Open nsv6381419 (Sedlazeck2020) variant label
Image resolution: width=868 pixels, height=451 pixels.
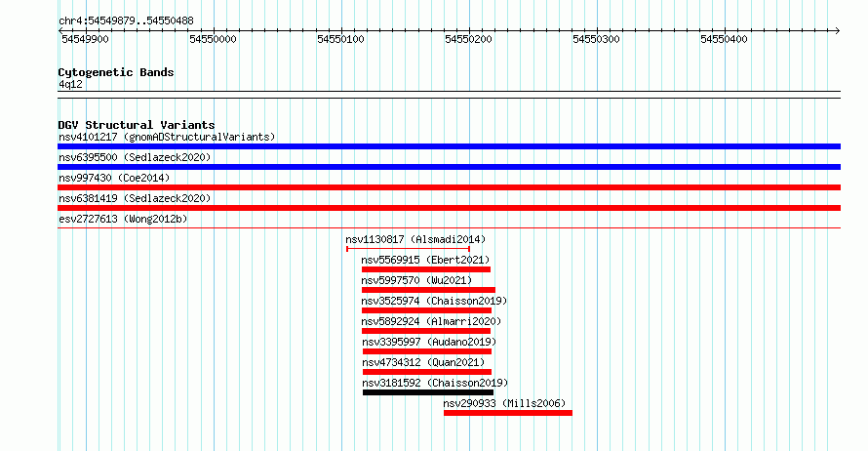point(135,198)
